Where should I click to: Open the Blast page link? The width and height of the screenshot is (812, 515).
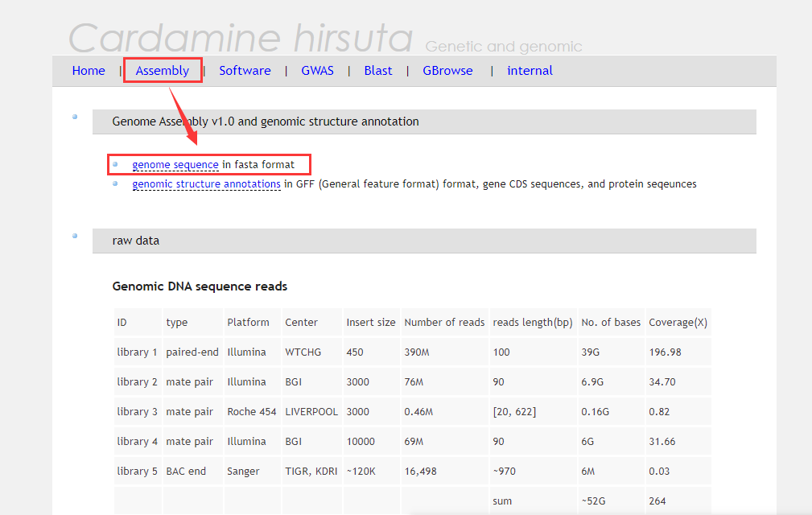coord(378,70)
